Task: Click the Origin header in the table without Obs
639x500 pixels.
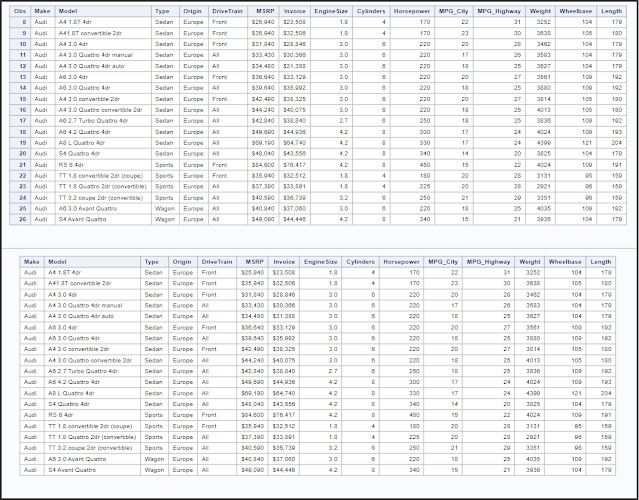Action: pyautogui.click(x=182, y=262)
